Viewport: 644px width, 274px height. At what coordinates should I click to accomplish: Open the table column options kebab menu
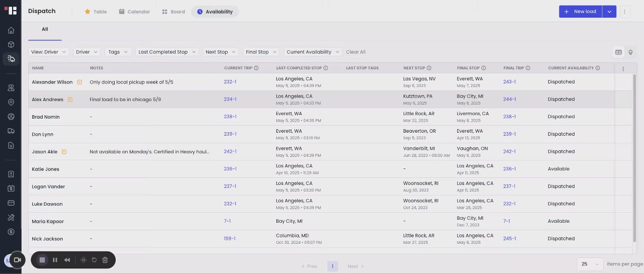[623, 69]
